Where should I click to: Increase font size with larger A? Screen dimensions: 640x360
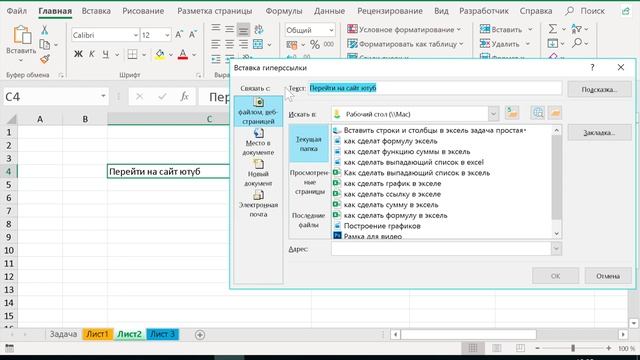179,35
